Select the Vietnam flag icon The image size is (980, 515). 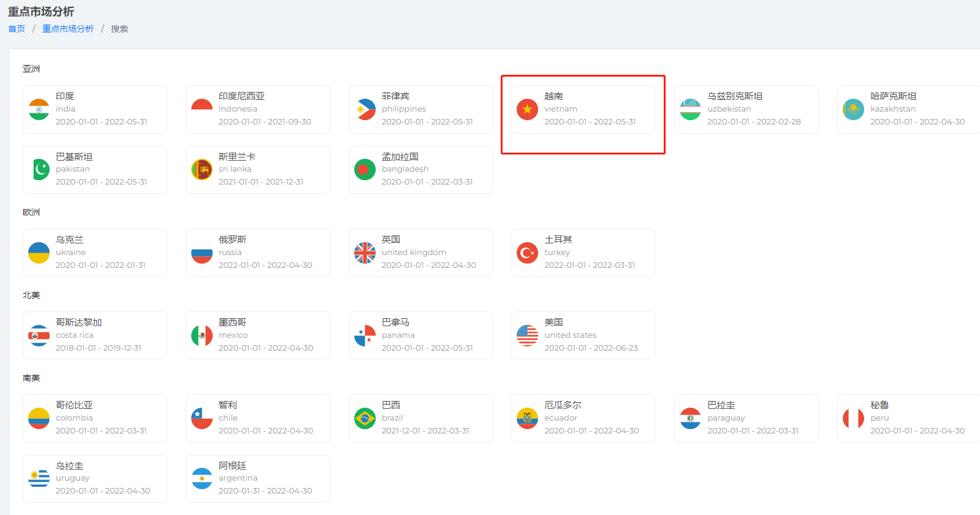(527, 110)
